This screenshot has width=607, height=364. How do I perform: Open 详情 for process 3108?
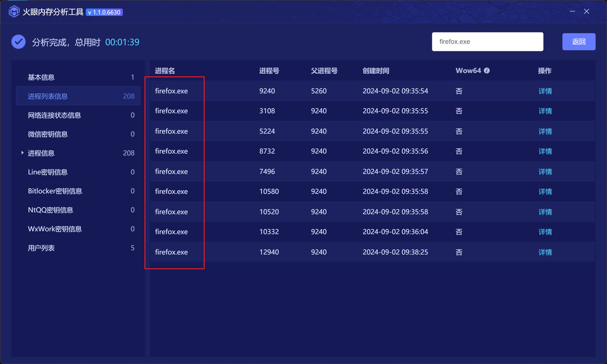click(545, 111)
